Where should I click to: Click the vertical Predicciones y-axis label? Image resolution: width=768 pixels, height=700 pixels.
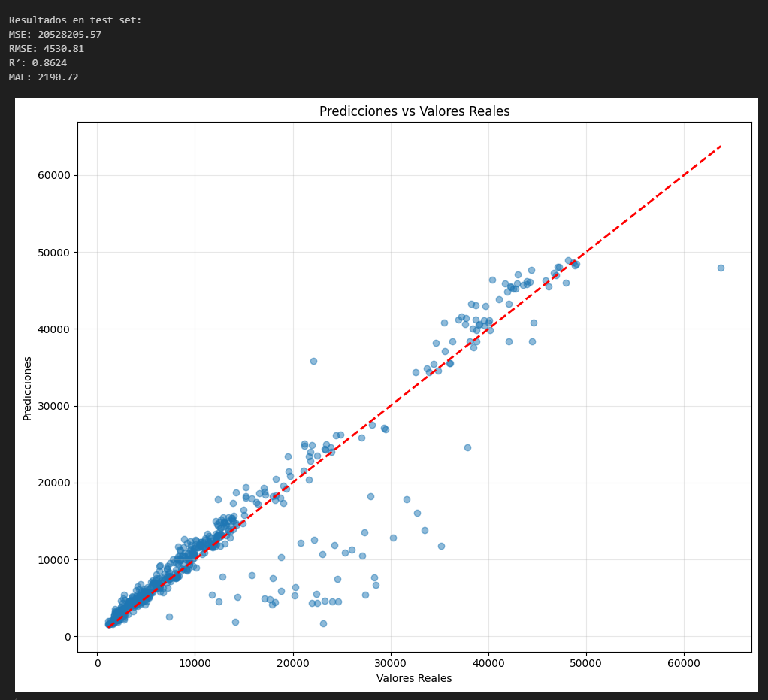coord(28,388)
